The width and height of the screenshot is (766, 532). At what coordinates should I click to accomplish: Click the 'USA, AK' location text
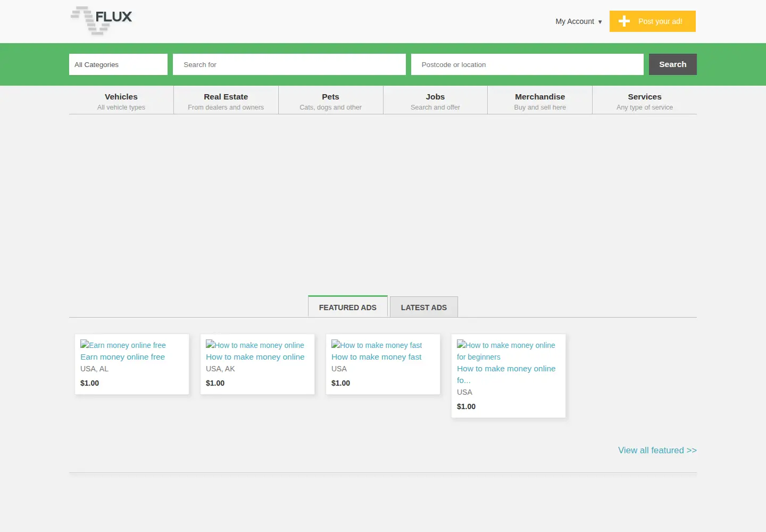pyautogui.click(x=220, y=369)
